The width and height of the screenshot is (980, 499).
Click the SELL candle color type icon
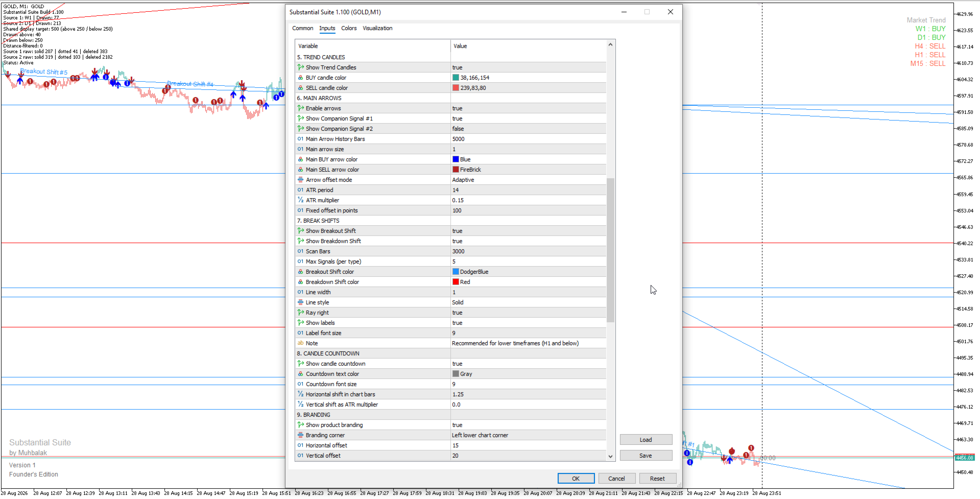(x=301, y=88)
